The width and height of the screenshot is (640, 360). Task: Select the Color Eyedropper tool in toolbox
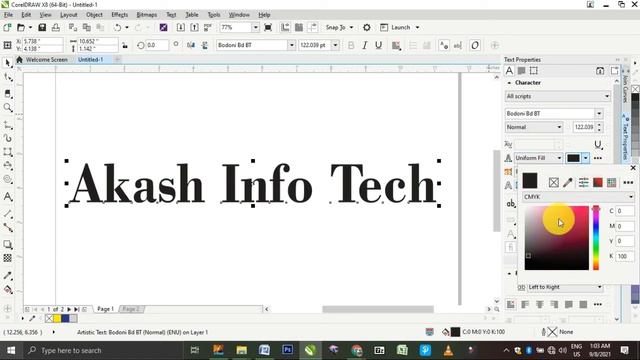coord(8,276)
